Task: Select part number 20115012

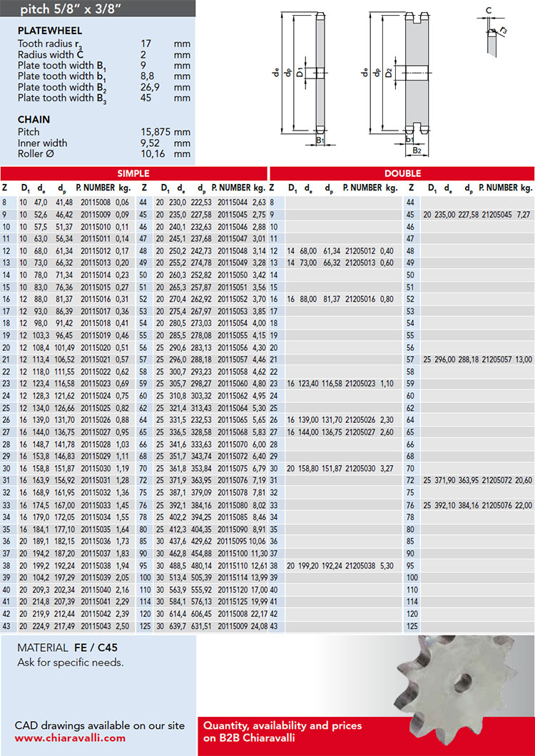Action: 96,251
